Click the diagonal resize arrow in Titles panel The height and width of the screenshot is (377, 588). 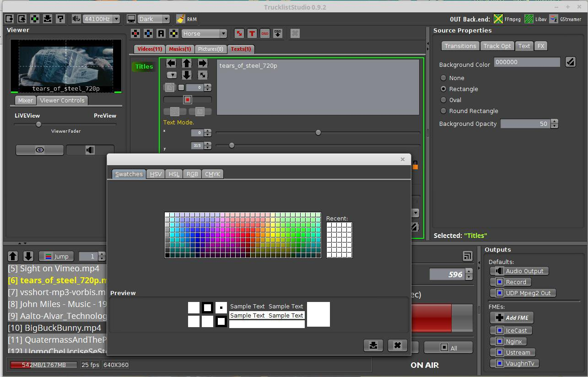202,75
